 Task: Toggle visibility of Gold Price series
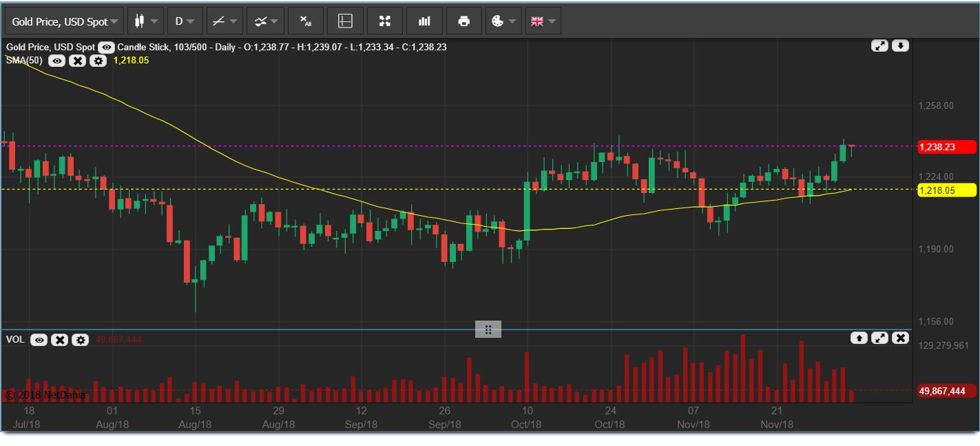pyautogui.click(x=106, y=48)
